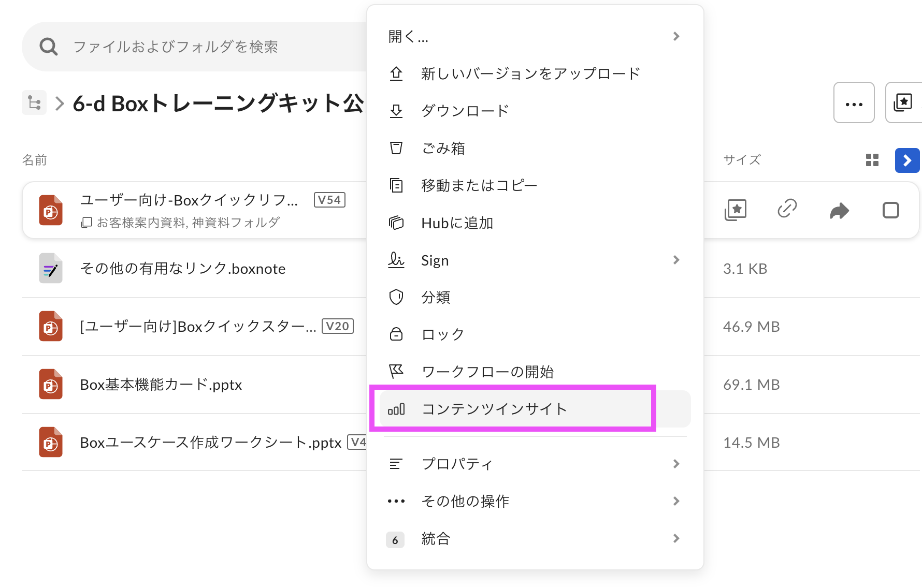Image resolution: width=922 pixels, height=588 pixels.
Task: Click PowerPoint icon of the V54 file row
Action: tap(51, 210)
